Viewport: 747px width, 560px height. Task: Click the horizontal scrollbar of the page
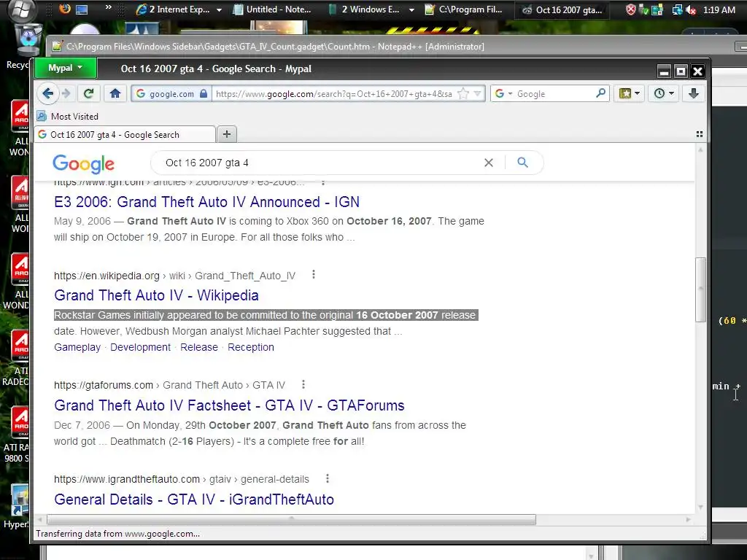pyautogui.click(x=291, y=519)
